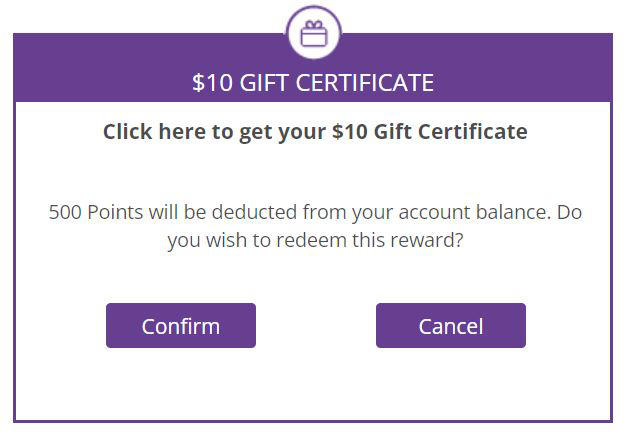Accept the points deduction with Confirm

point(181,325)
